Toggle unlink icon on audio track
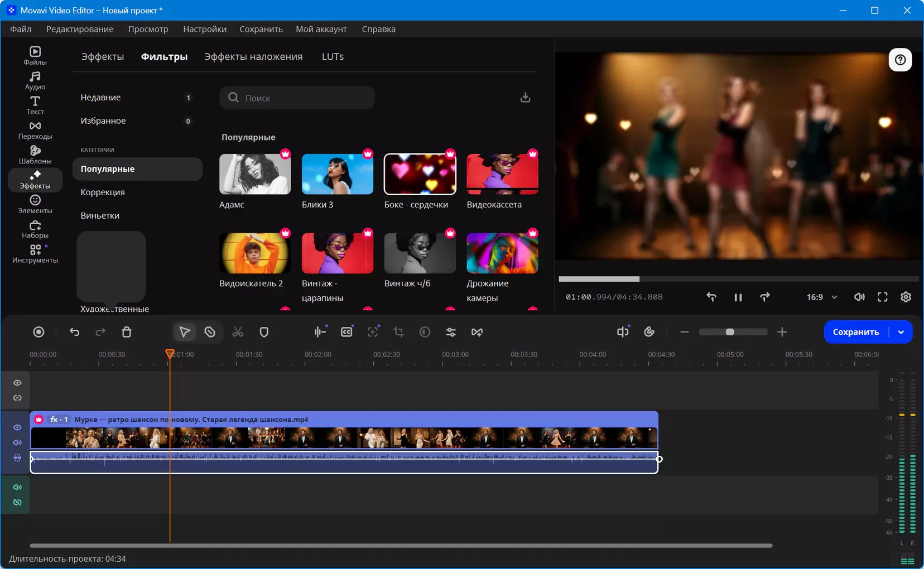The image size is (924, 569). click(x=17, y=502)
